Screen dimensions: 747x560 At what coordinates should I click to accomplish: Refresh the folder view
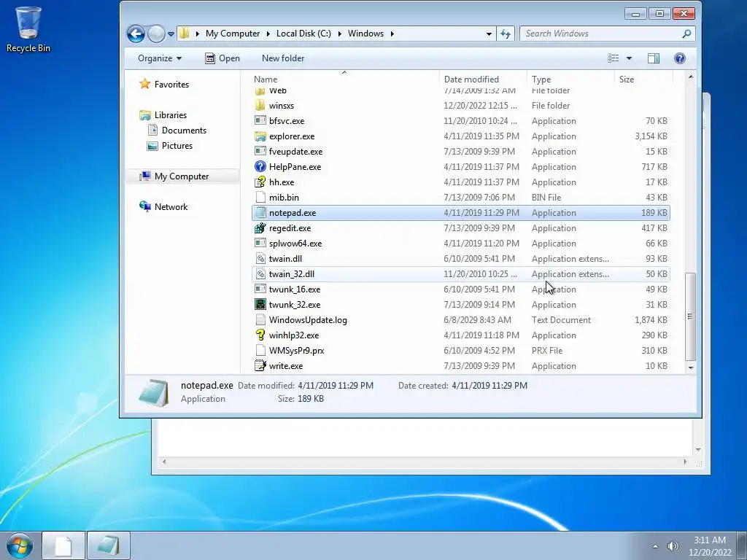coord(506,34)
